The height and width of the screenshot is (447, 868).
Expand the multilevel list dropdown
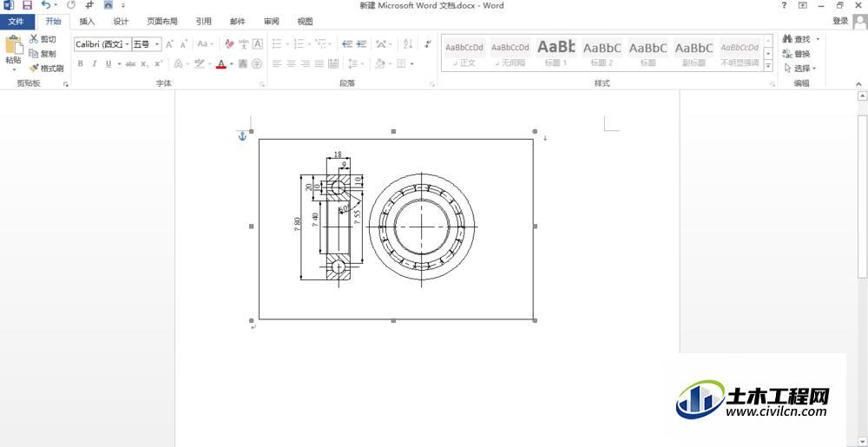click(330, 44)
